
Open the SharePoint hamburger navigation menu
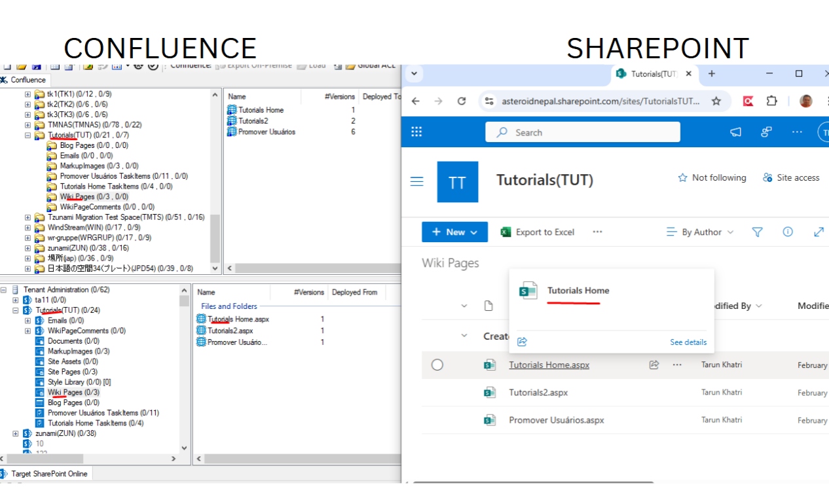tap(416, 181)
